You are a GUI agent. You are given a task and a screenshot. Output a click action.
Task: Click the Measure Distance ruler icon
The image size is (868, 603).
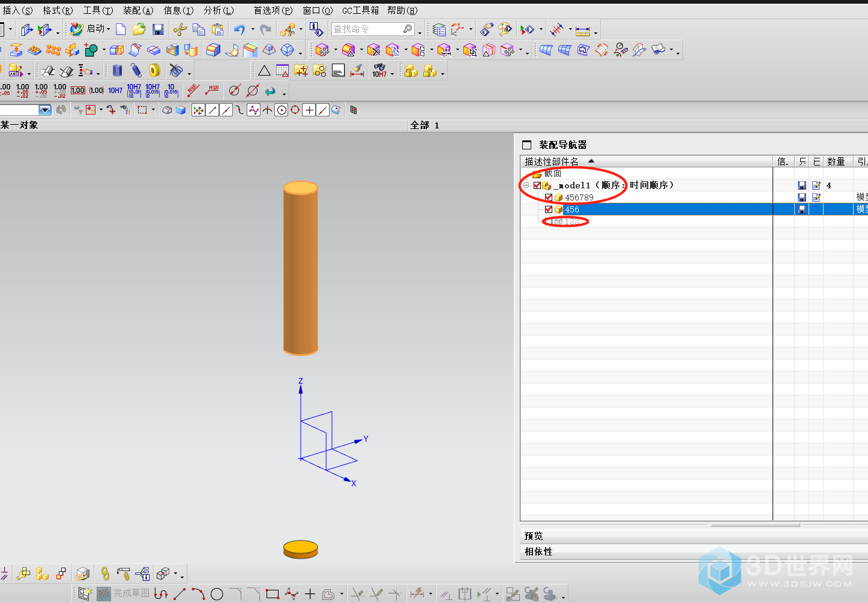coord(582,29)
